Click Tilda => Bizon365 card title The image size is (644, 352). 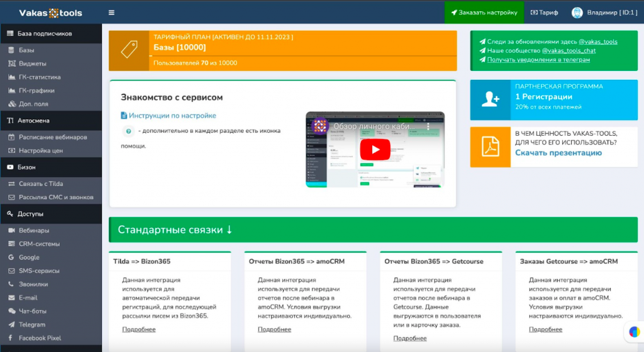pyautogui.click(x=142, y=261)
